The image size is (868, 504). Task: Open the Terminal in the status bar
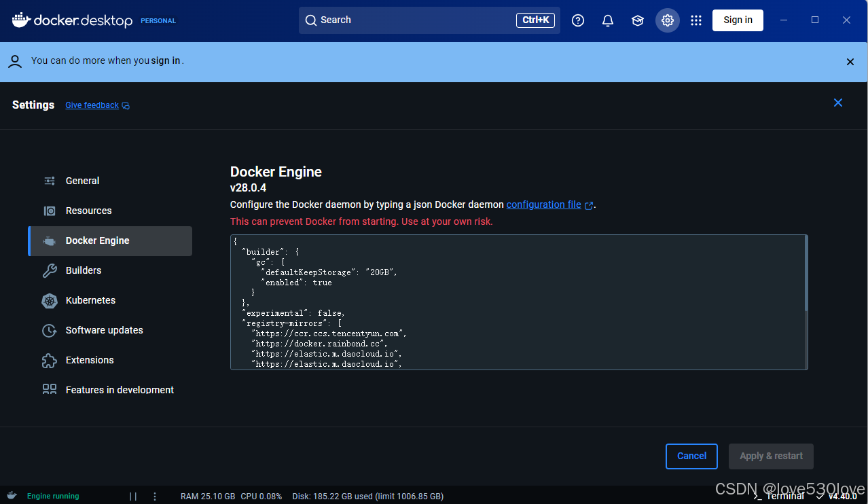click(780, 497)
